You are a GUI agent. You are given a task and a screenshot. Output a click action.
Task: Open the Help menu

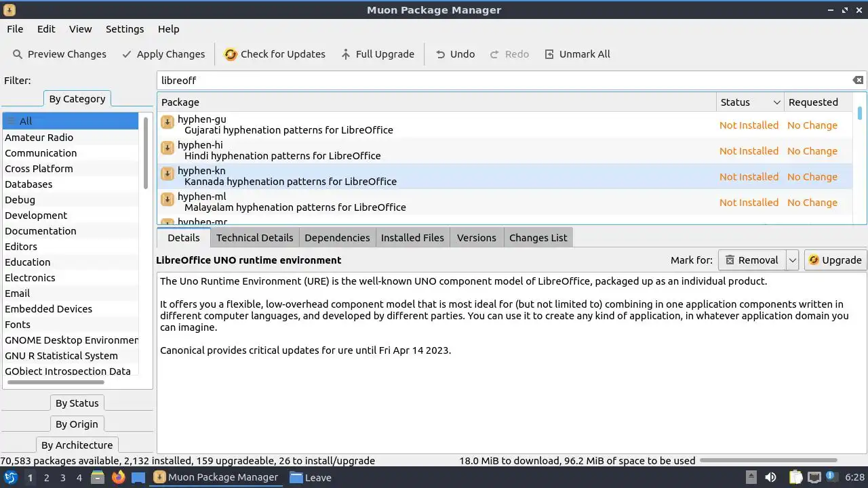coord(168,29)
